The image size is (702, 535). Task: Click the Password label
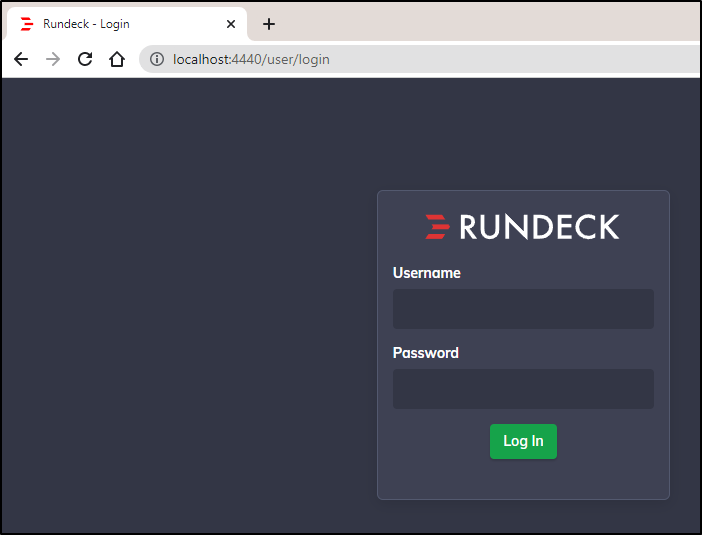[426, 353]
